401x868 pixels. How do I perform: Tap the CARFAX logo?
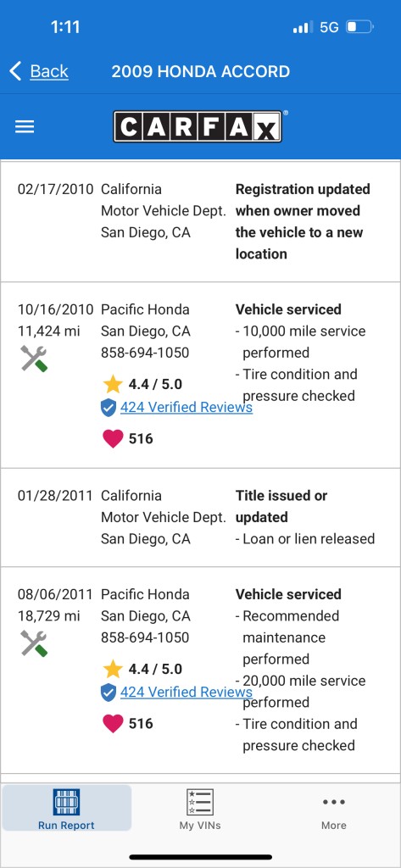tap(200, 126)
